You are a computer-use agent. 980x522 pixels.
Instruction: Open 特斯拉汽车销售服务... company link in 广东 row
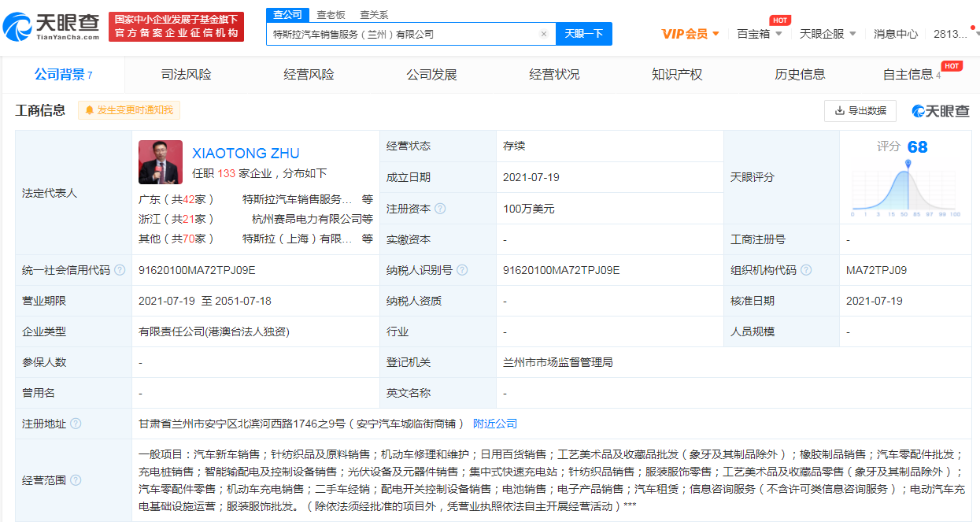(298, 199)
